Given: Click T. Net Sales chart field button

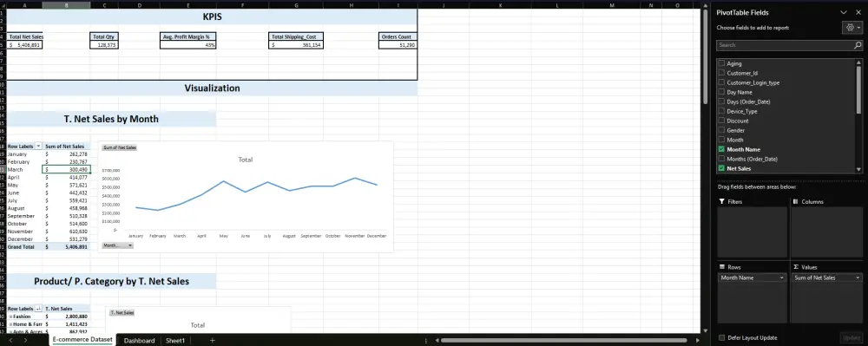Looking at the screenshot, I should tap(122, 313).
